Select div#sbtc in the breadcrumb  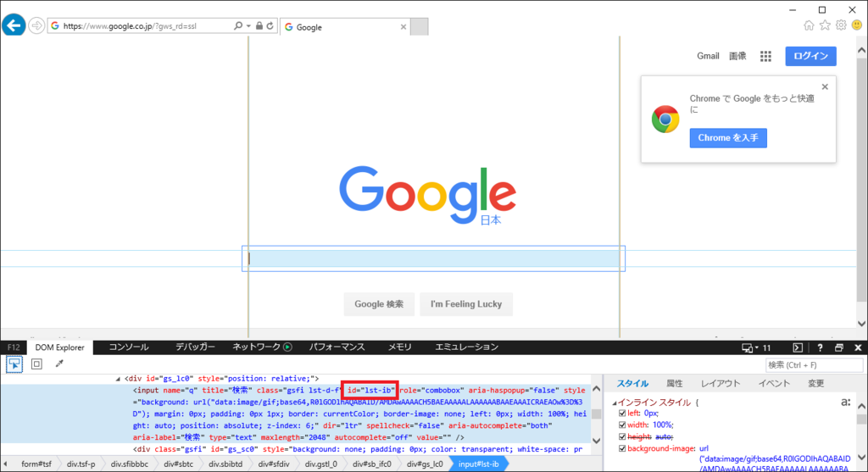click(x=178, y=464)
